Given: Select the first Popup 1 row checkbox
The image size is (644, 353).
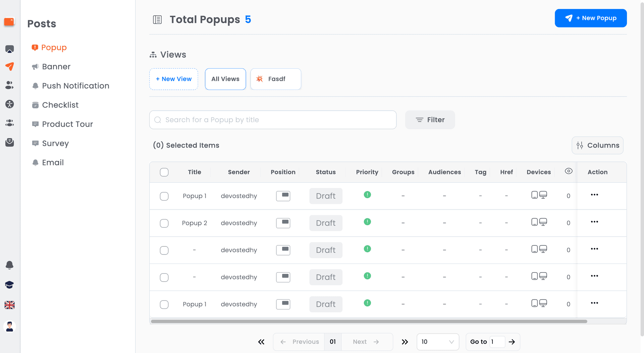Looking at the screenshot, I should (164, 196).
